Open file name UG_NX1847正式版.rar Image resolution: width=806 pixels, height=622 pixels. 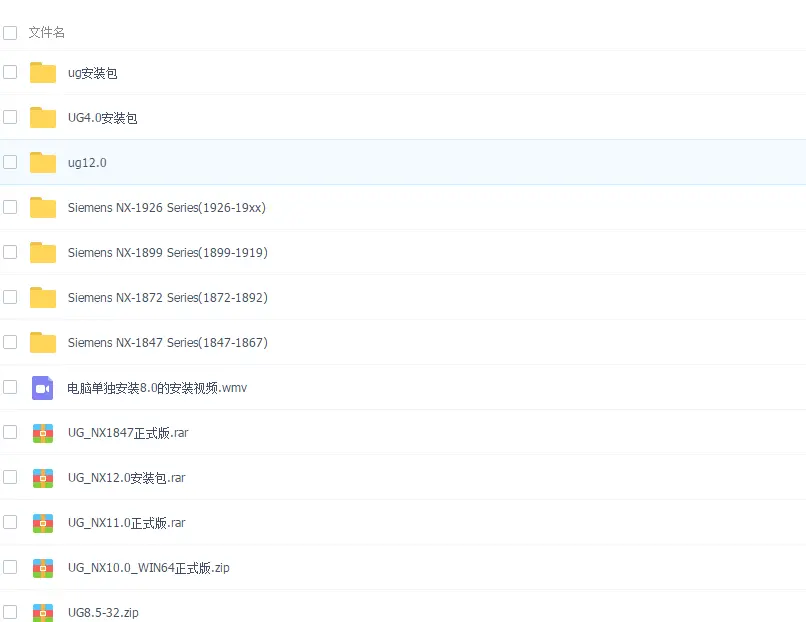coord(128,433)
